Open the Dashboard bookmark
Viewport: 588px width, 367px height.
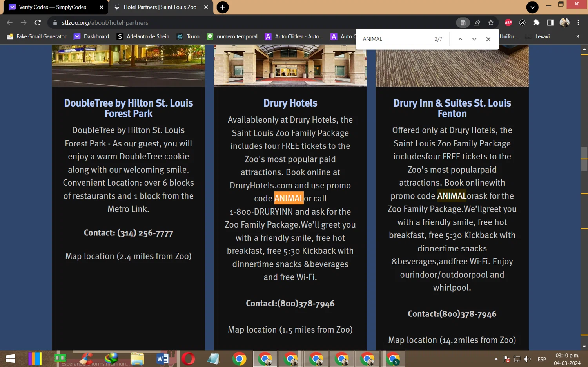92,36
